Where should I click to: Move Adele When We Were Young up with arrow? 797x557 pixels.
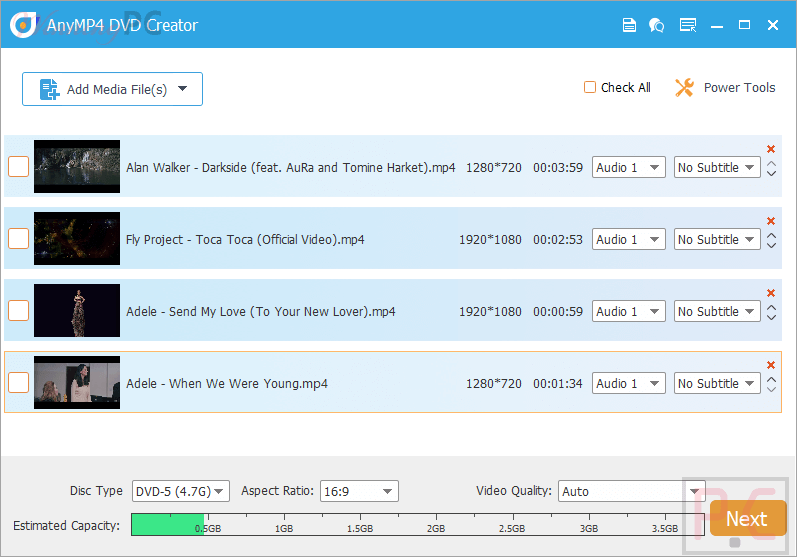coord(771,379)
